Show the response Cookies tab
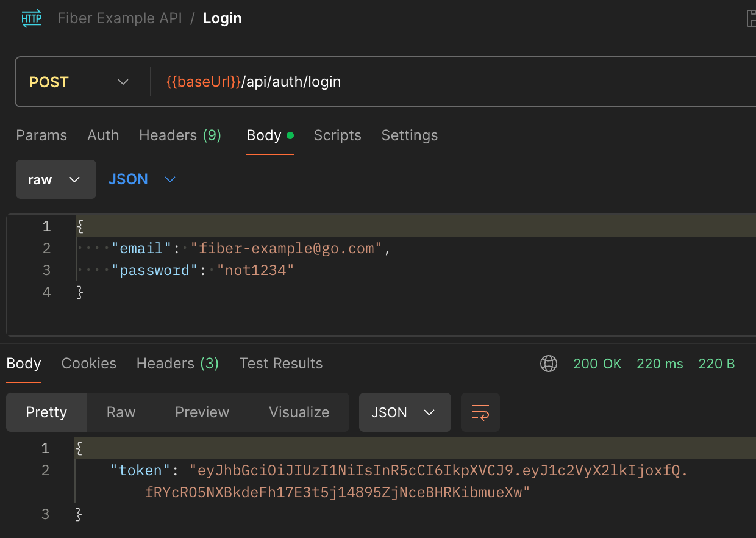The width and height of the screenshot is (756, 538). coord(89,364)
